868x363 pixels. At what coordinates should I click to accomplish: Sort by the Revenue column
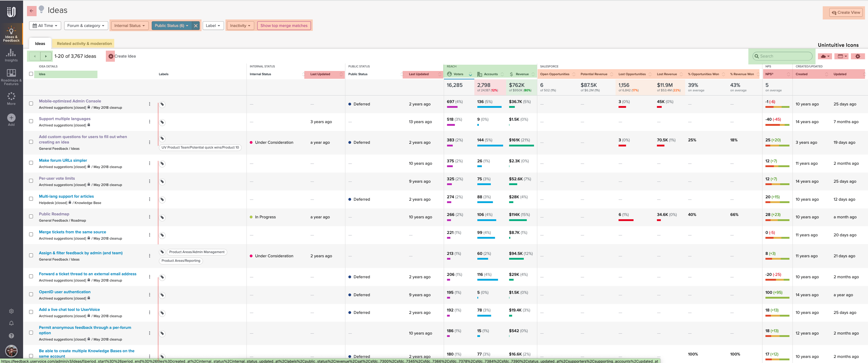522,74
